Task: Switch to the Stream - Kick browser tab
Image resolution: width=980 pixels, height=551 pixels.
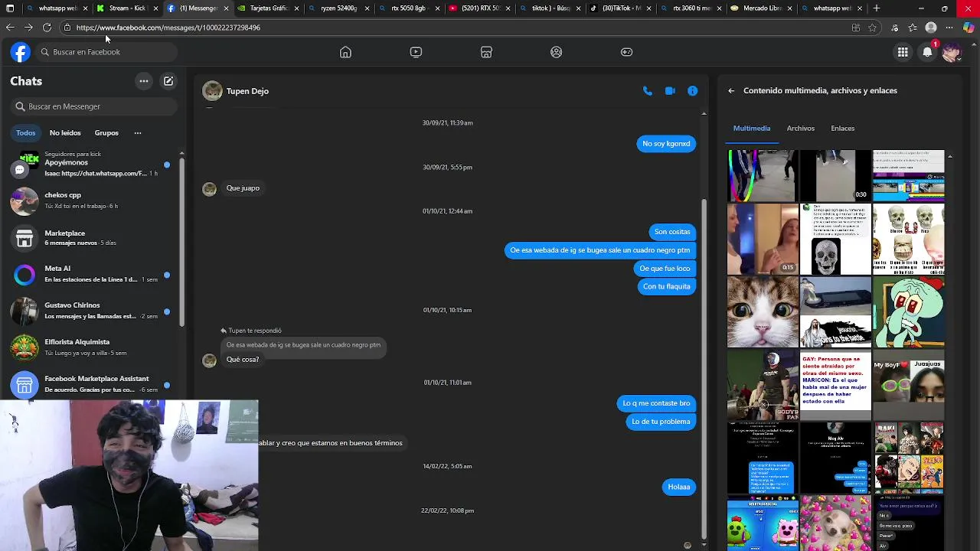Action: pos(126,8)
